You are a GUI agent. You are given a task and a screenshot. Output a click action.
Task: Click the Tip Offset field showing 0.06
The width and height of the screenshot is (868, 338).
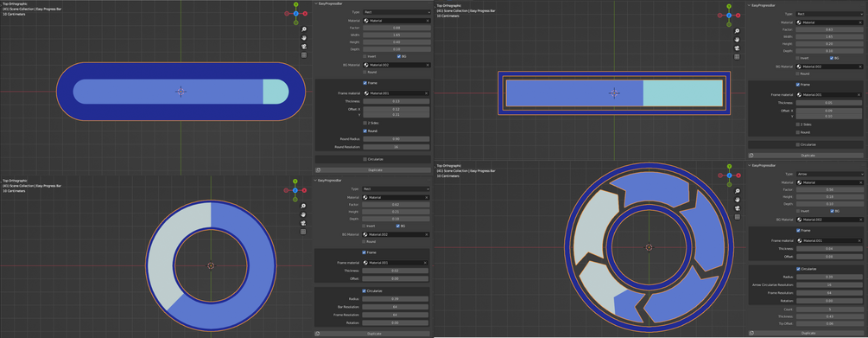pyautogui.click(x=829, y=323)
